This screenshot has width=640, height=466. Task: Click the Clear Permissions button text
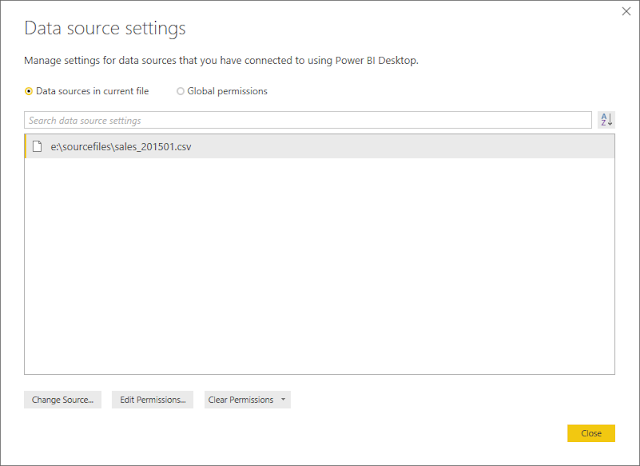click(x=241, y=400)
